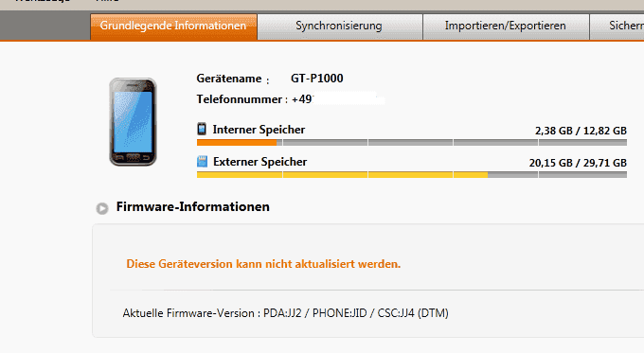Click the external storage SD card icon

pyautogui.click(x=202, y=161)
